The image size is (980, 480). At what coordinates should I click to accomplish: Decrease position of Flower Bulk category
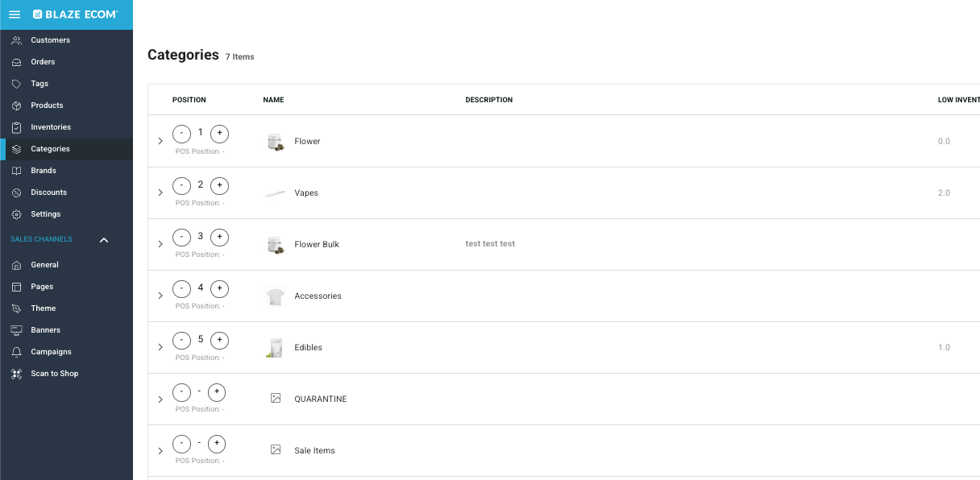click(x=182, y=238)
